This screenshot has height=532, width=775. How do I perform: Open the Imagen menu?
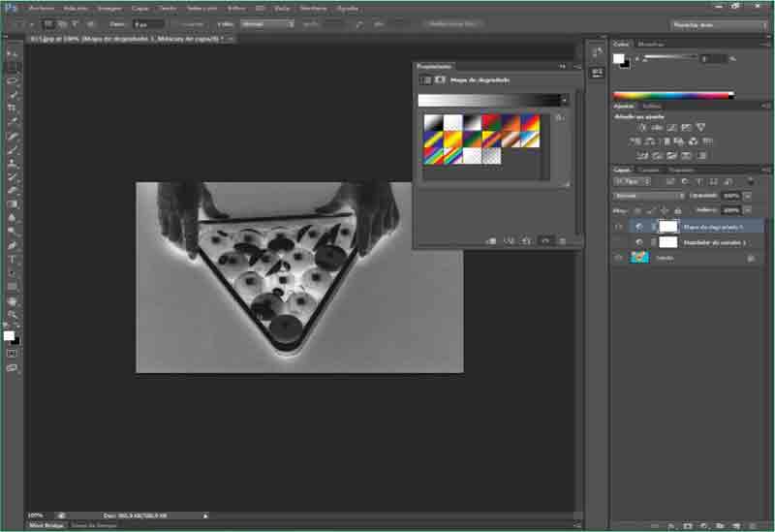pyautogui.click(x=108, y=8)
